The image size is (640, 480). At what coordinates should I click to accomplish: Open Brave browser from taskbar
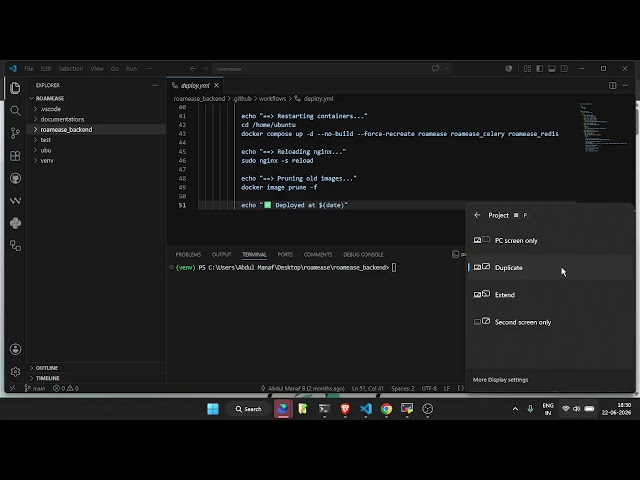click(345, 409)
